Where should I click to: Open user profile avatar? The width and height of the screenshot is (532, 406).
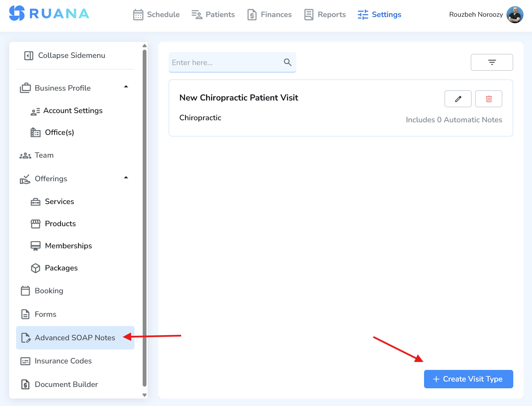coord(514,15)
